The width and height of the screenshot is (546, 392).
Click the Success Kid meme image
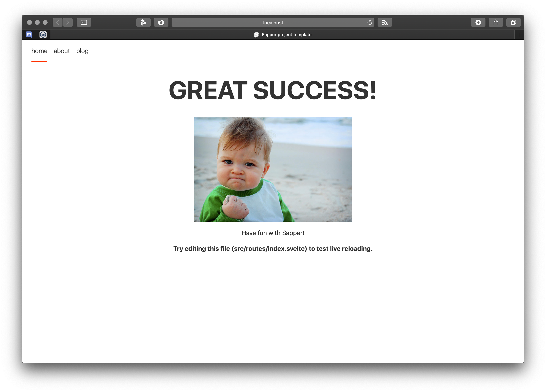click(273, 169)
